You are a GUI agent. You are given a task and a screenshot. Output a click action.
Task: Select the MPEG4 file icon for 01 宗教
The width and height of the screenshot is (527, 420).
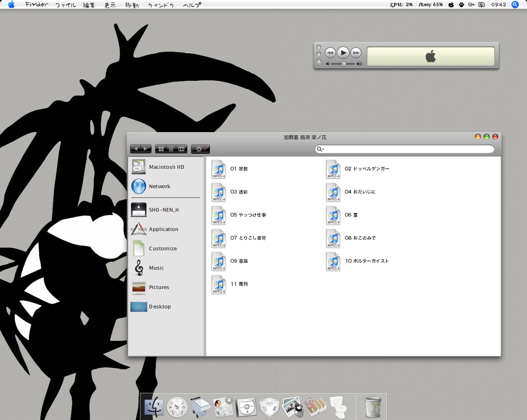pyautogui.click(x=219, y=169)
